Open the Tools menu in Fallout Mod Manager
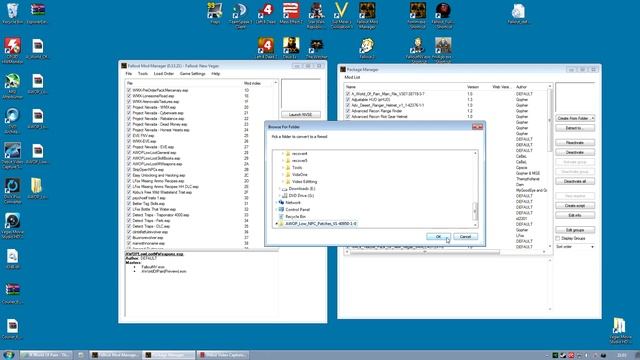Screen dimensions: 640x360 [143, 74]
